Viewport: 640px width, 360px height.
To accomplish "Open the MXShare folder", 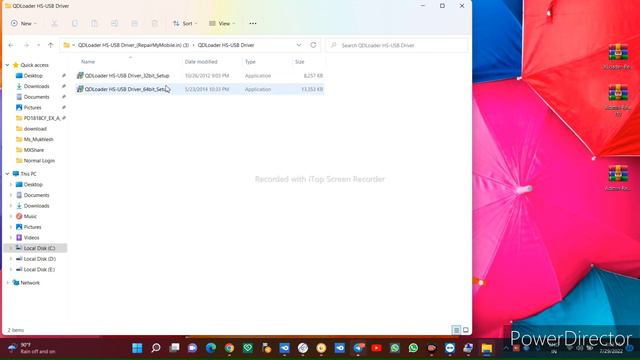I will (x=33, y=150).
